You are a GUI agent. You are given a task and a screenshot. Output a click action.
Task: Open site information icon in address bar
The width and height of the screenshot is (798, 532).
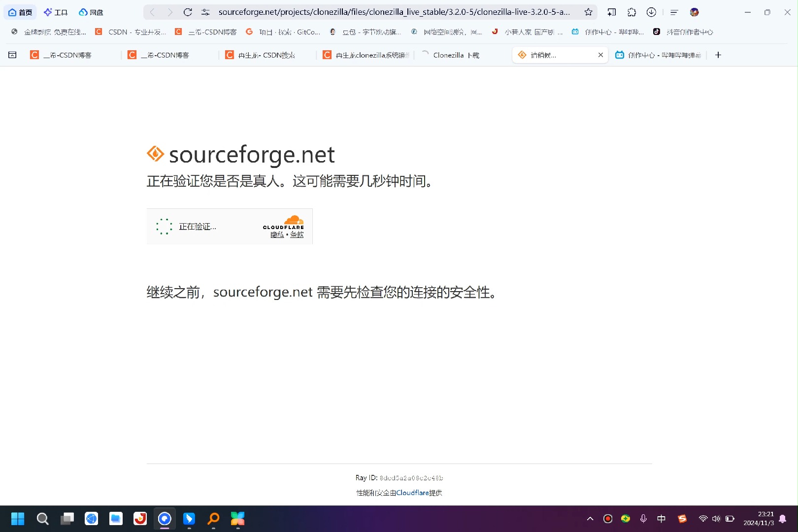click(x=205, y=12)
